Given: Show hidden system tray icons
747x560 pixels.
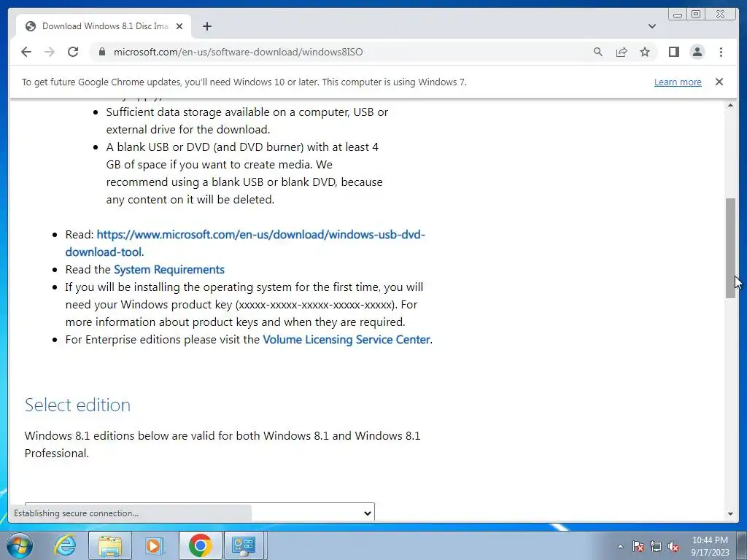Looking at the screenshot, I should click(x=620, y=546).
